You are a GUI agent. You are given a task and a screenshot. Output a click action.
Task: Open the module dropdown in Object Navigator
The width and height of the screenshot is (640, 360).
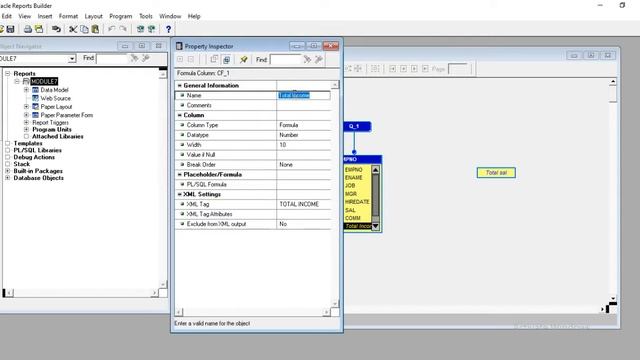point(72,59)
